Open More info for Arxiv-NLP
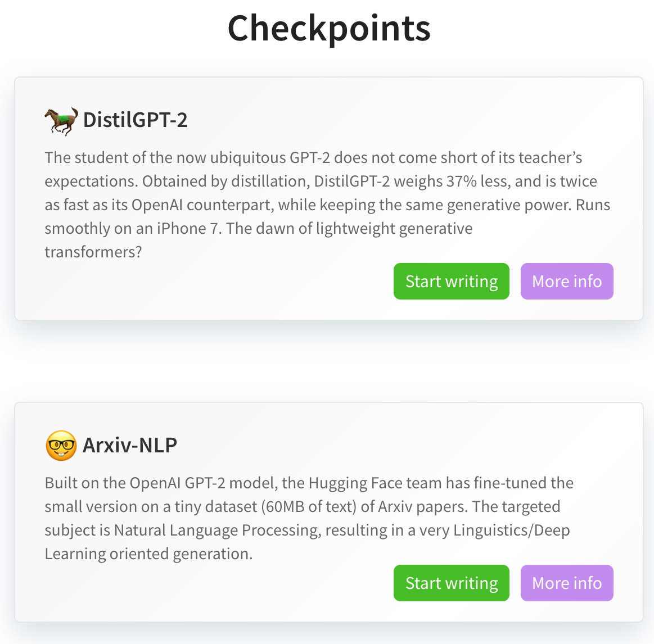Screen dimensions: 654x644 tap(567, 583)
